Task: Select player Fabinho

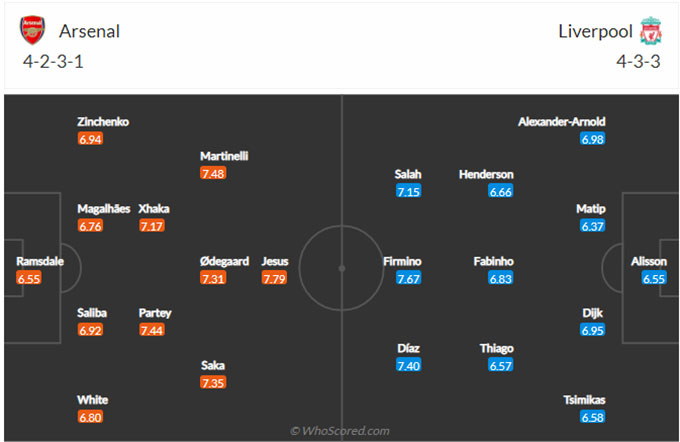Action: (494, 261)
